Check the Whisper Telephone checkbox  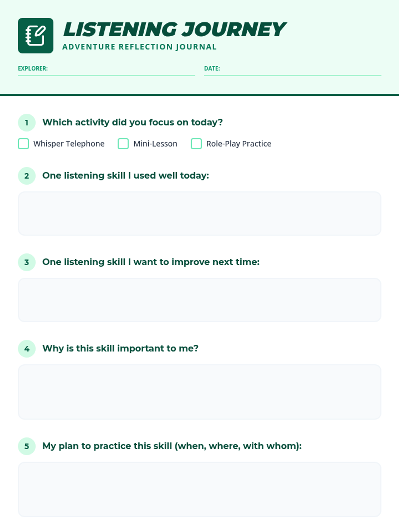pos(23,144)
